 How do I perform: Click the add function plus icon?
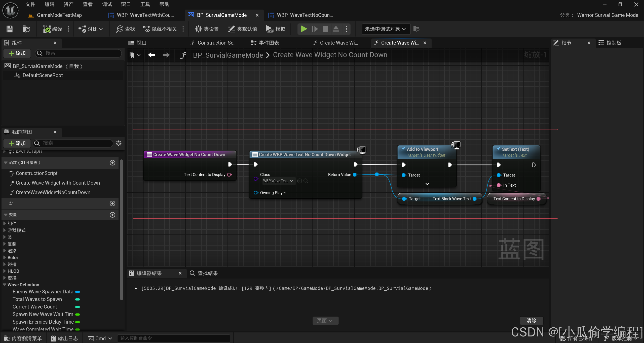click(112, 163)
